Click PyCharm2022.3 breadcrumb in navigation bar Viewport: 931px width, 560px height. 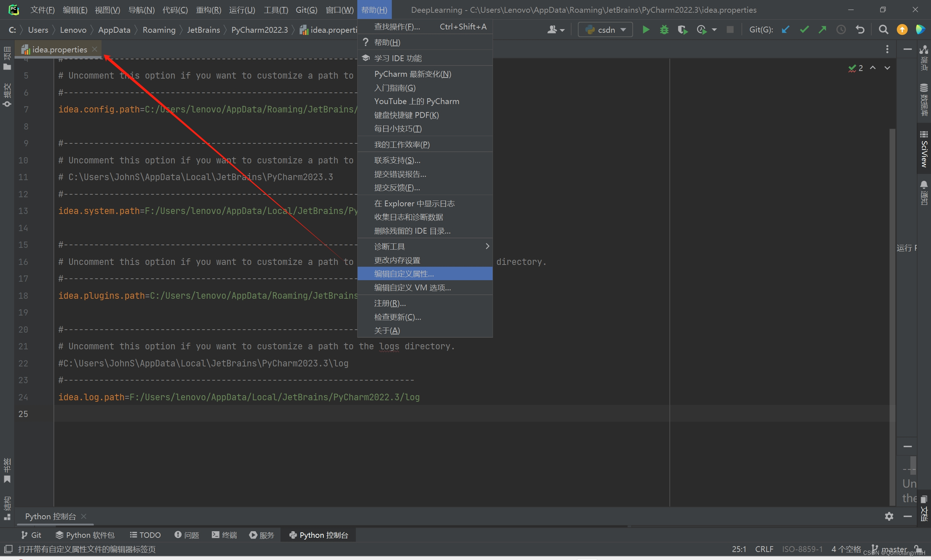pyautogui.click(x=259, y=30)
